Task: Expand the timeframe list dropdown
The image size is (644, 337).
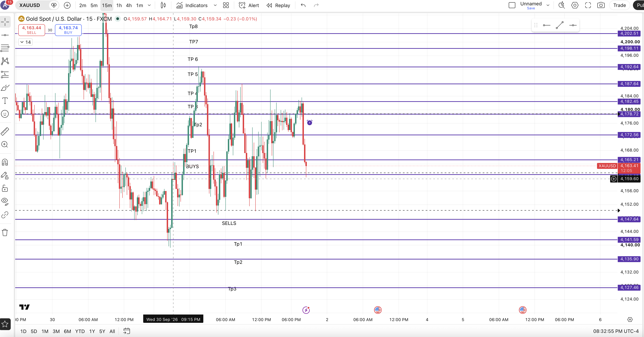Action: tap(149, 5)
